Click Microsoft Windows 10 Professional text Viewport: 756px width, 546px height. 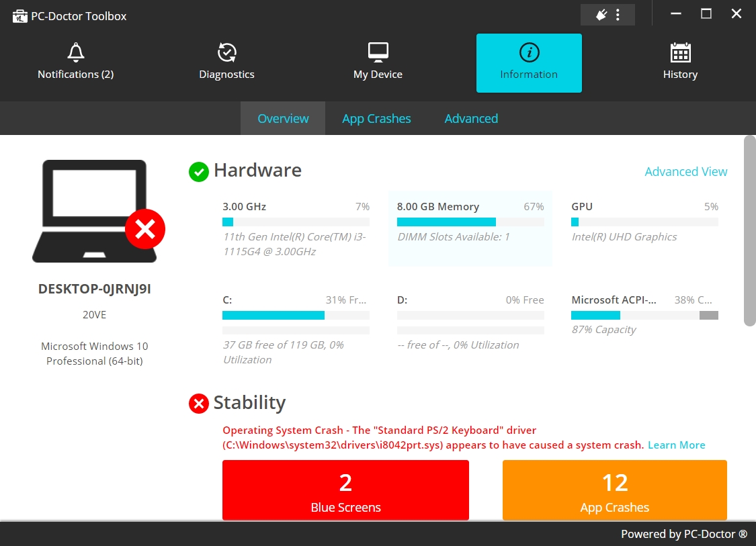click(95, 354)
